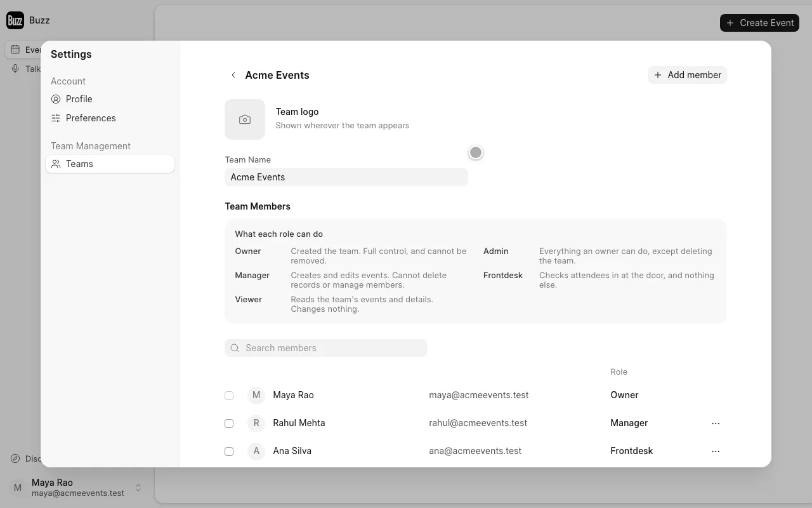Click the Add member button
The height and width of the screenshot is (508, 812).
(687, 75)
